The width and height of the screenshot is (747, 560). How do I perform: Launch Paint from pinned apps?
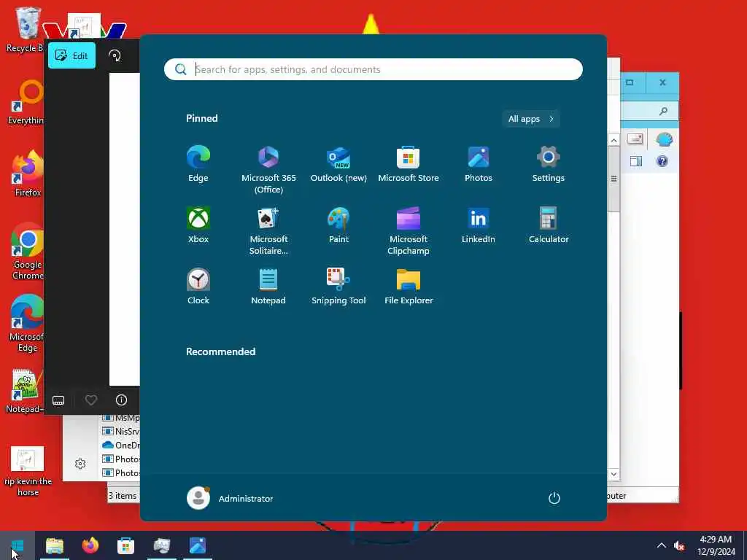(x=338, y=226)
